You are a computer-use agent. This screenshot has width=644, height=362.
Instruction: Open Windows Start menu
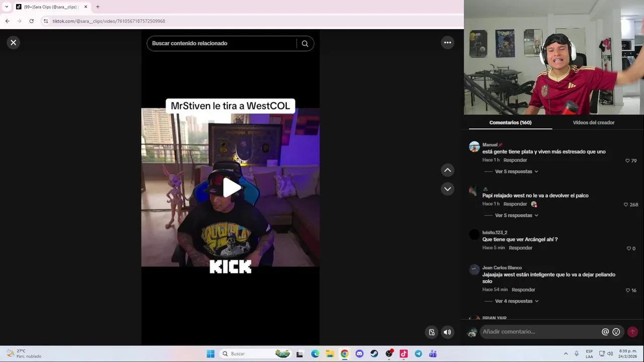210,354
